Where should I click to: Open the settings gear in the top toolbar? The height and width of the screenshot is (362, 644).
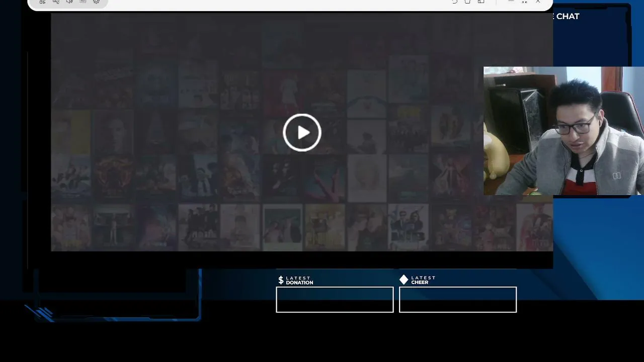coord(97,2)
